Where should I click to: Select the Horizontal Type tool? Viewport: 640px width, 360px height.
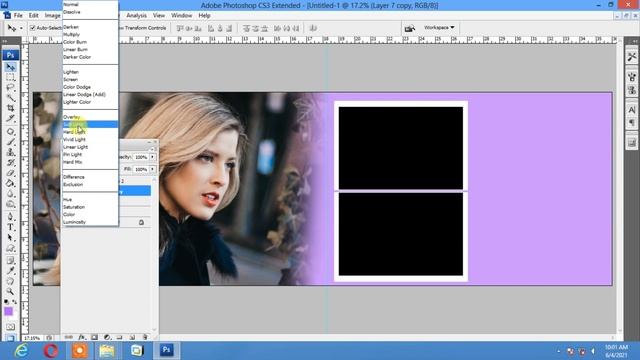point(11,227)
